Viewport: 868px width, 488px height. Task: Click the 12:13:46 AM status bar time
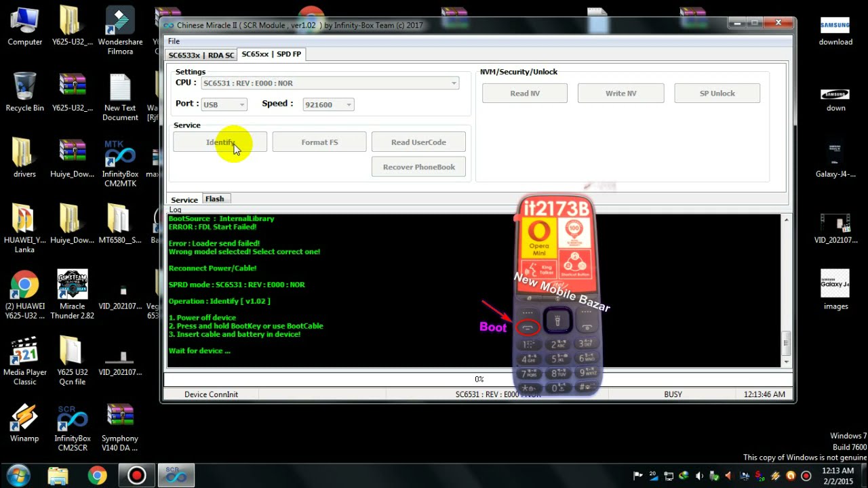click(x=764, y=394)
